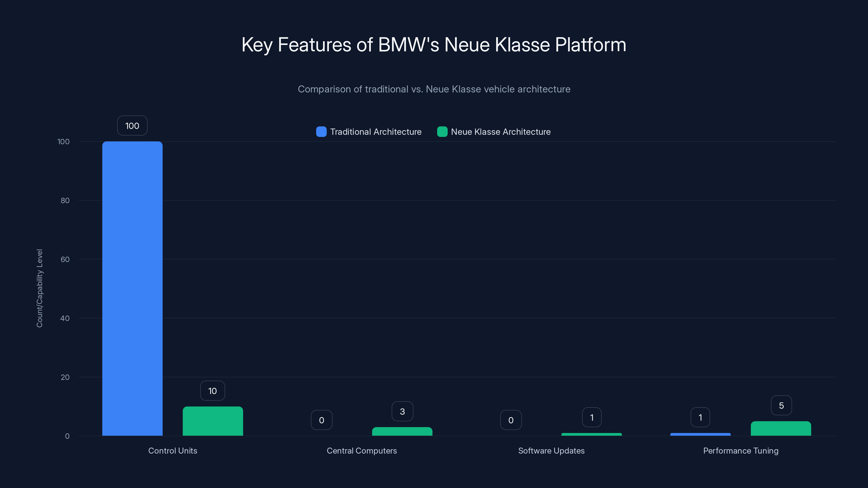Toggle the Traditional Architecture legend label
The width and height of the screenshot is (868, 488).
tap(376, 132)
